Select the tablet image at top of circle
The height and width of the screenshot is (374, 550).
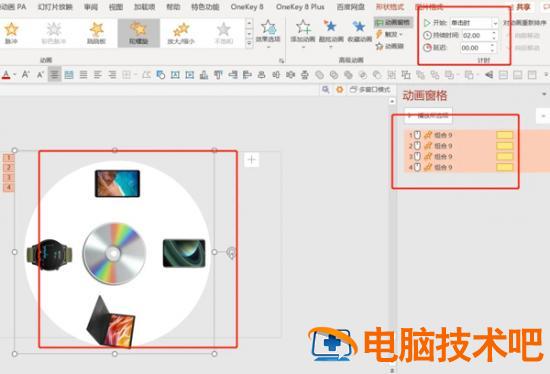click(118, 183)
